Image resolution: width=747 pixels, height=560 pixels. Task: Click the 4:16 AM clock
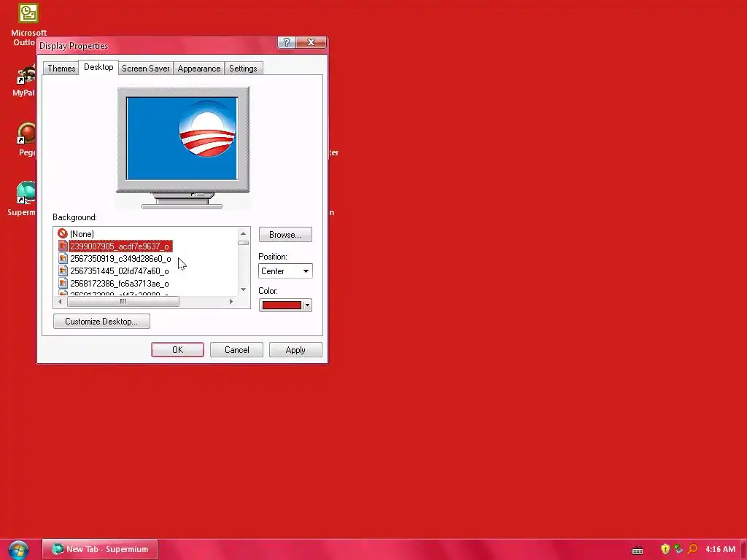click(720, 550)
